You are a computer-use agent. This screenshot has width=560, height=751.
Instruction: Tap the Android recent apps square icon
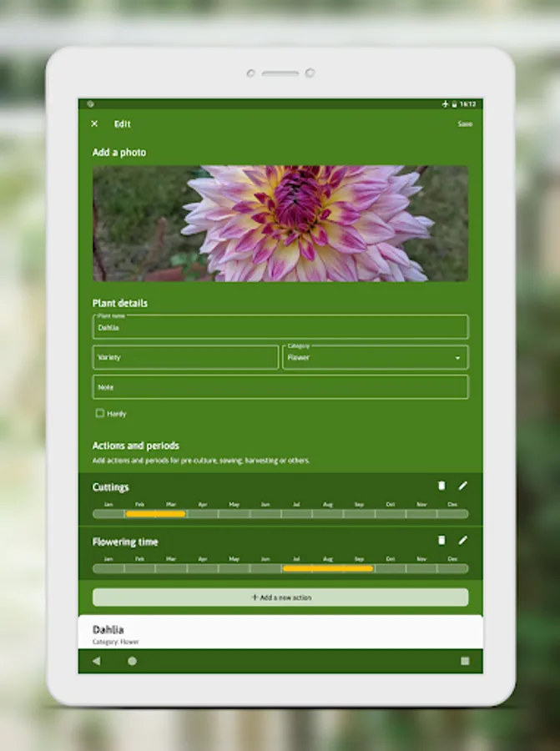tap(465, 661)
